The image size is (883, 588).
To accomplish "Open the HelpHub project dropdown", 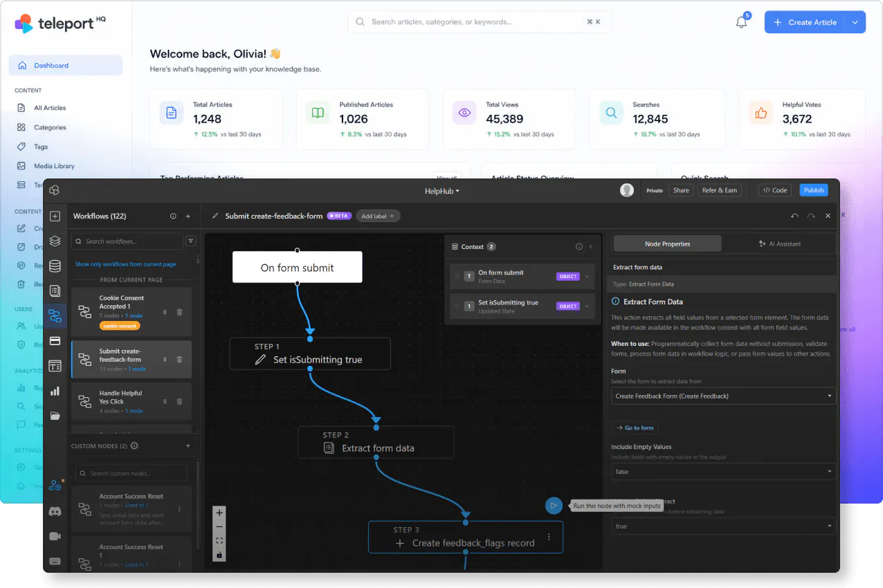I will click(442, 191).
